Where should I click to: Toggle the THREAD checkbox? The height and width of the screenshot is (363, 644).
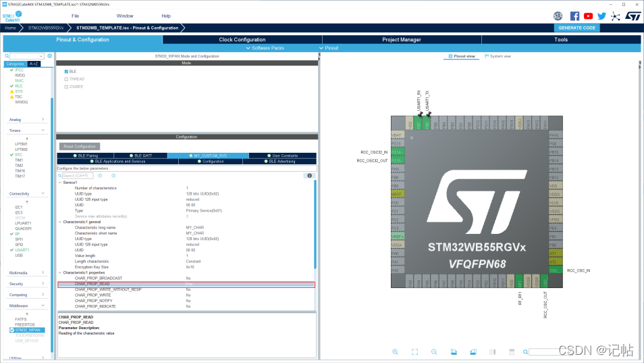click(66, 79)
